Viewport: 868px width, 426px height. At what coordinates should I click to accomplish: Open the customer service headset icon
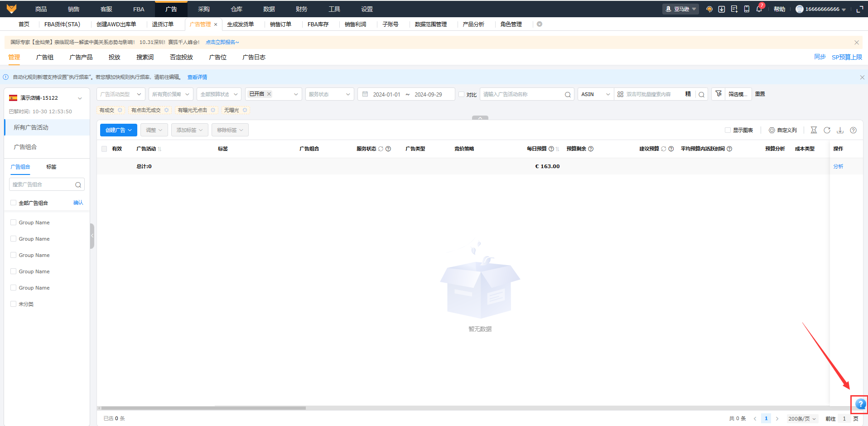[x=709, y=9]
